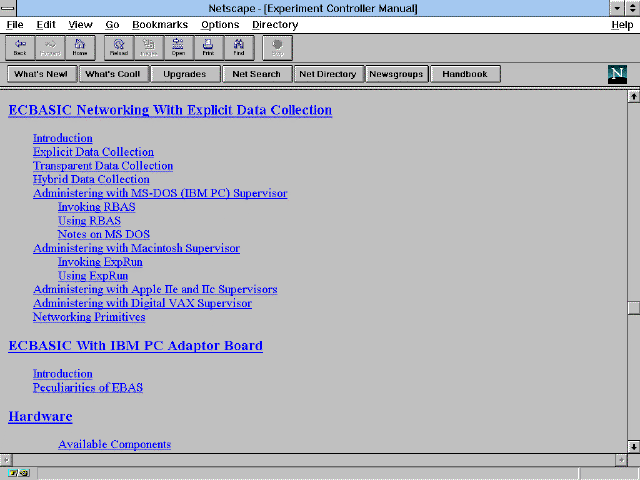640x480 pixels.
Task: Click the Netscape N logo
Action: pos(617,74)
